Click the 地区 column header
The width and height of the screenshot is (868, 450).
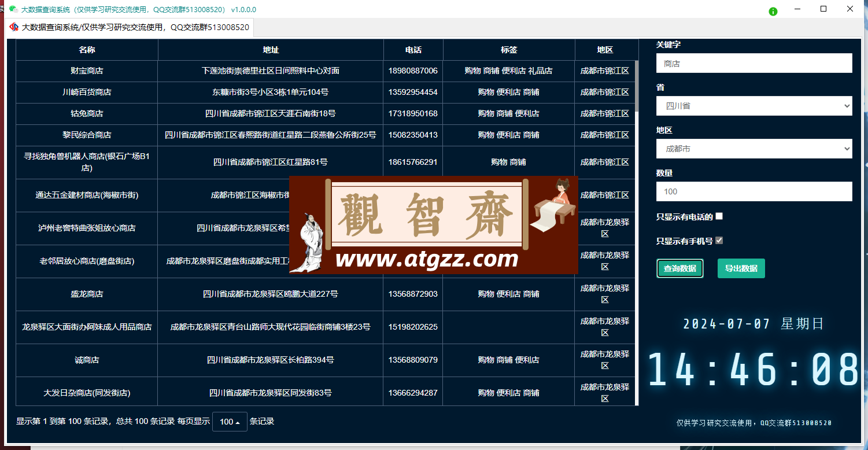pos(605,50)
